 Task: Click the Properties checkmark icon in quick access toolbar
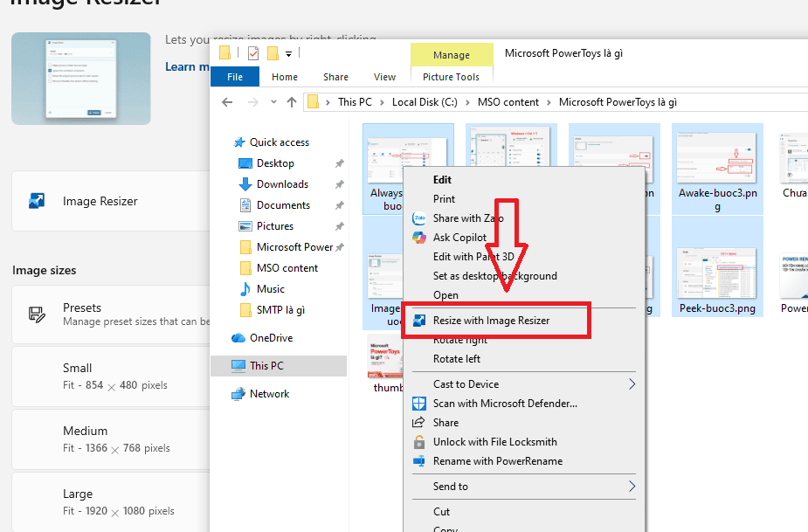click(253, 53)
